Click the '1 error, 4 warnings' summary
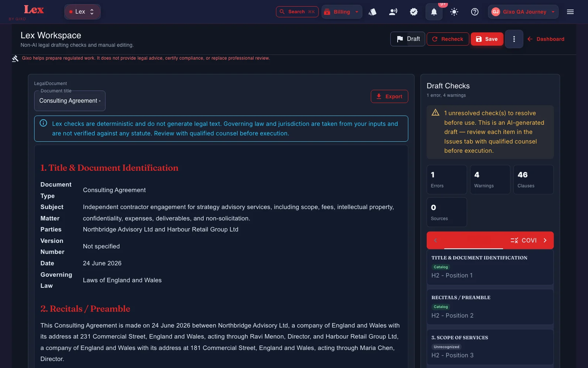 click(x=446, y=95)
